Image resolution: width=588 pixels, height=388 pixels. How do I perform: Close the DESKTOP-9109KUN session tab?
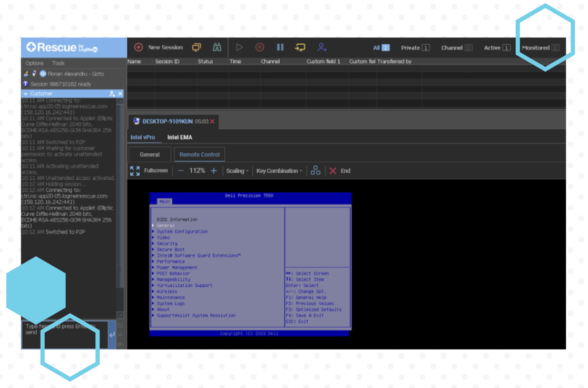coord(212,121)
